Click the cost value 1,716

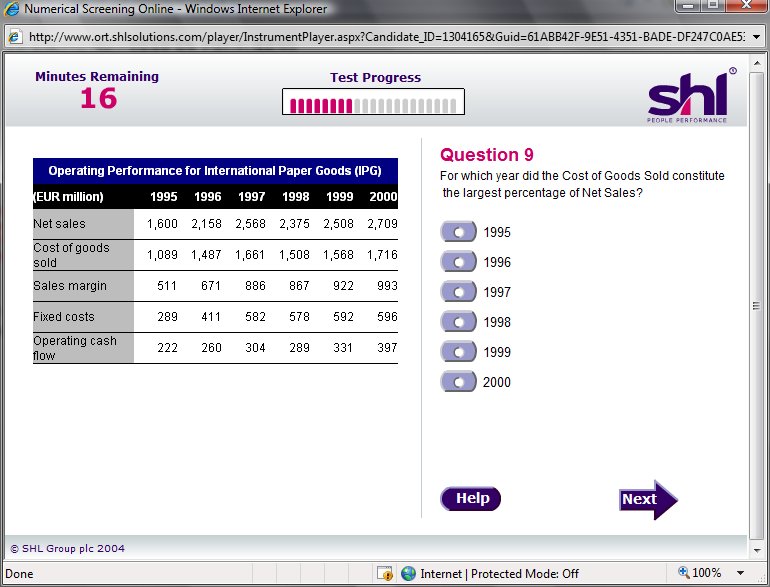pyautogui.click(x=382, y=255)
